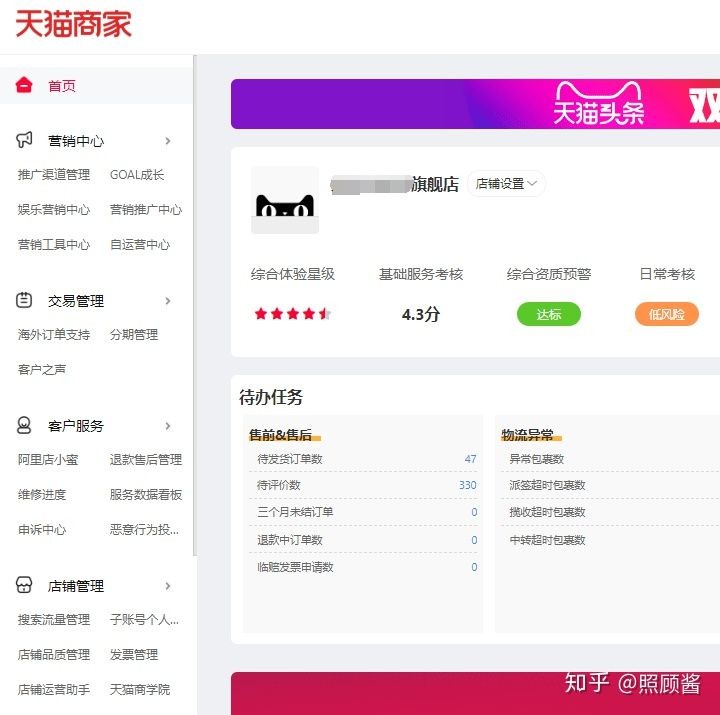Image resolution: width=720 pixels, height=715 pixels.
Task: Click the 营销中心 megaphone icon
Action: point(24,140)
